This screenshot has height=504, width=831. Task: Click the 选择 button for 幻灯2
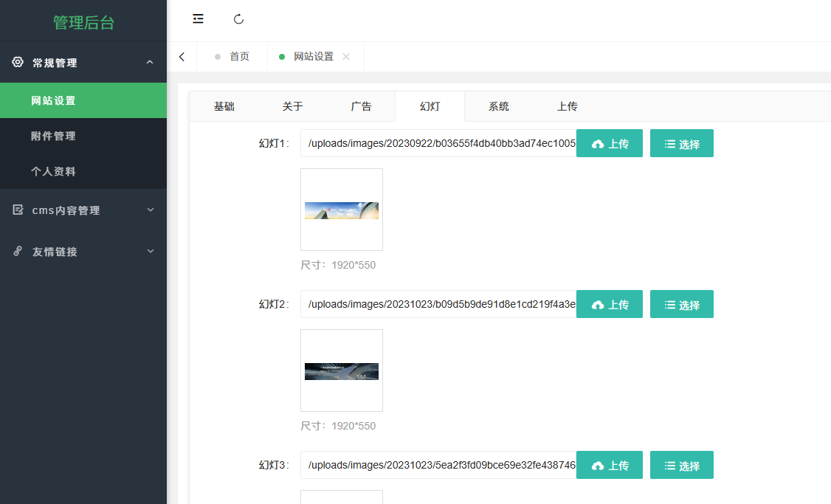point(681,304)
